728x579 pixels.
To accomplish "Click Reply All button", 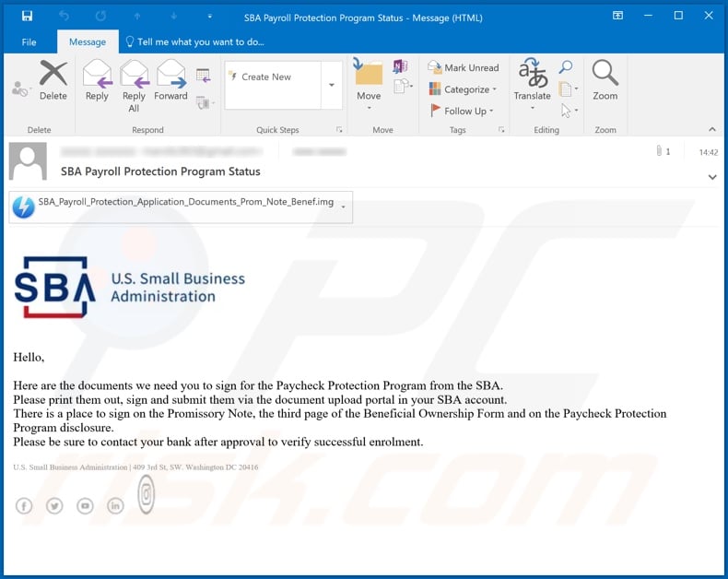I will point(134,87).
